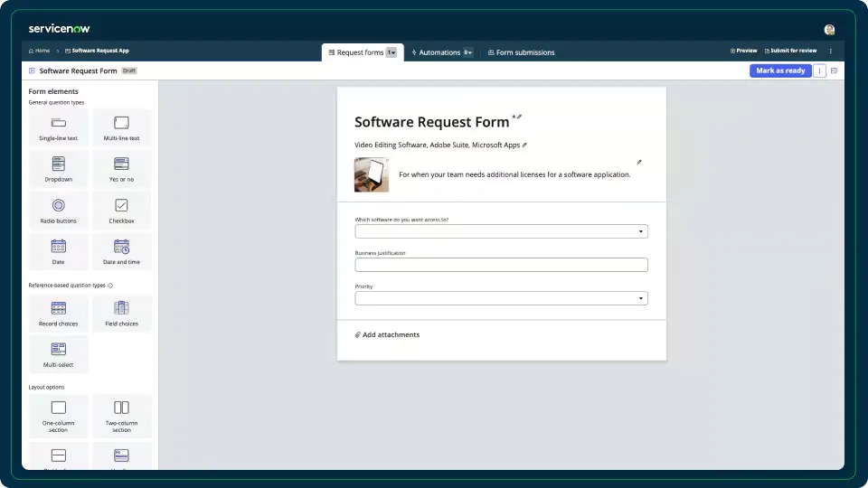The image size is (868, 488).
Task: Select the Multi-line text form element
Action: [122, 127]
